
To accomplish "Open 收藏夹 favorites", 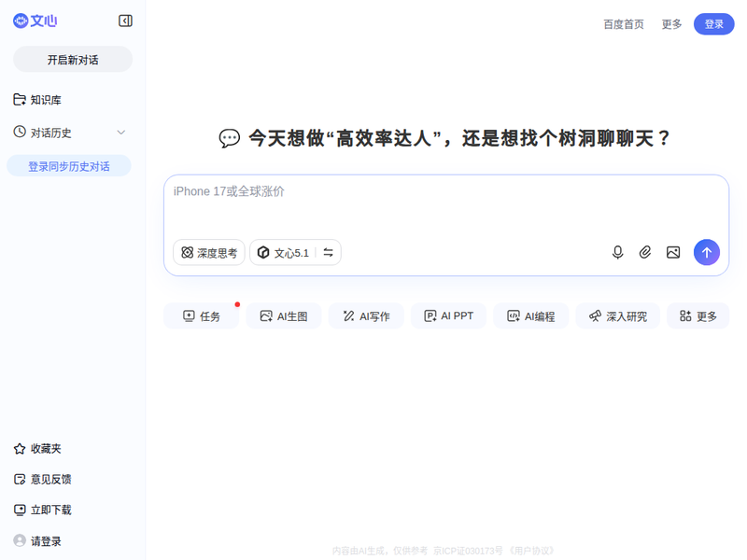I will click(x=37, y=449).
